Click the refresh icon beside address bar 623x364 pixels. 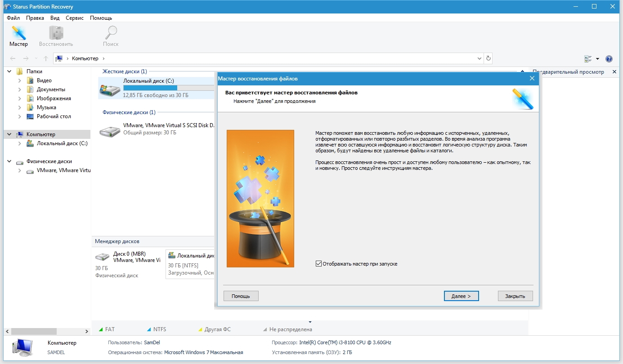(489, 58)
